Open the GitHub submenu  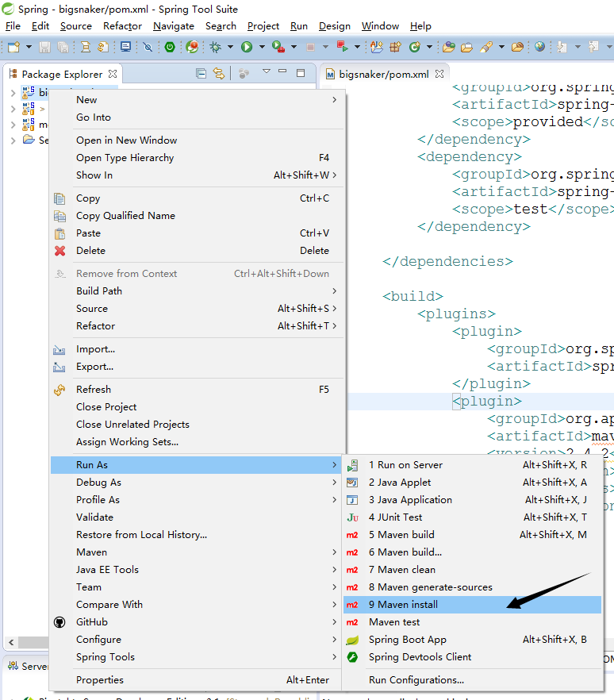coord(197,622)
